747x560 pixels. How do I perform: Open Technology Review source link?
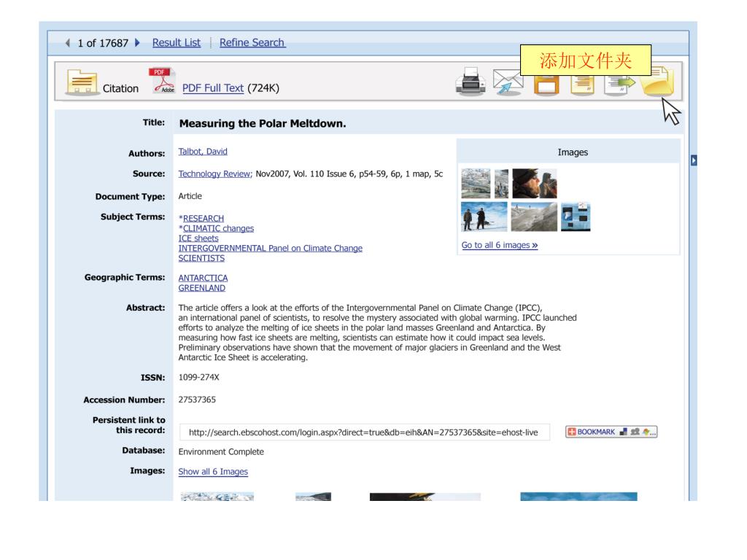215,174
